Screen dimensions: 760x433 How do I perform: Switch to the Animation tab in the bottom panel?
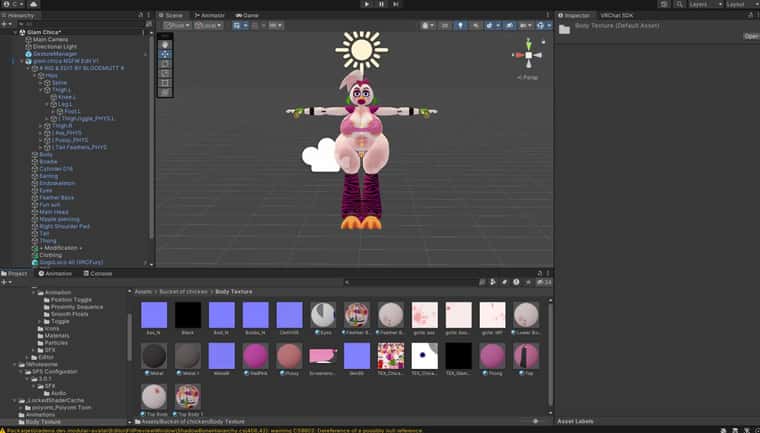pyautogui.click(x=55, y=273)
